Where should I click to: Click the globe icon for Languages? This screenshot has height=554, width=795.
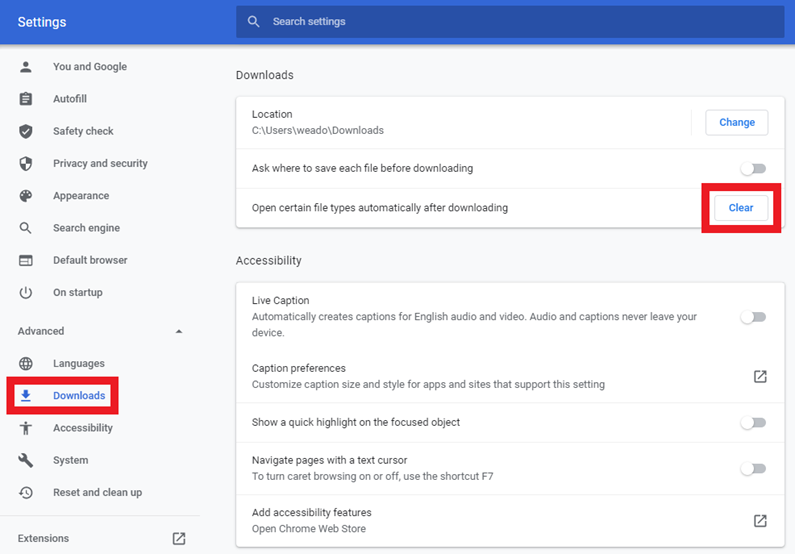(26, 363)
